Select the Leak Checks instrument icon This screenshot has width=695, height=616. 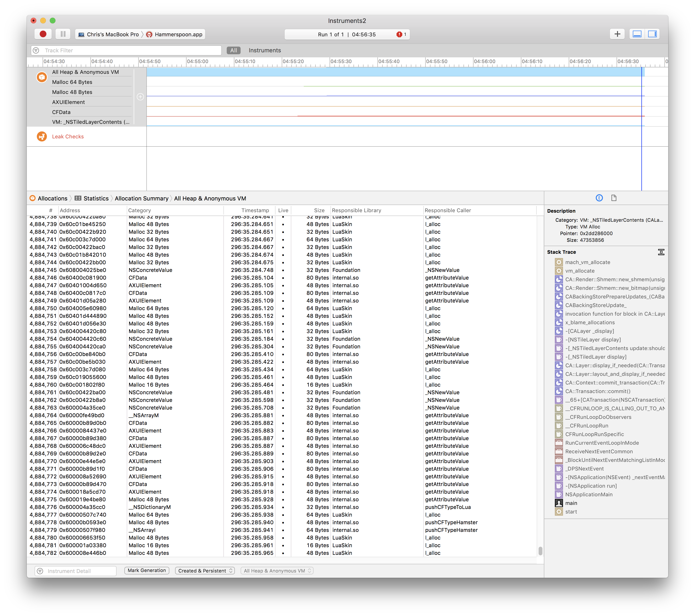[41, 137]
